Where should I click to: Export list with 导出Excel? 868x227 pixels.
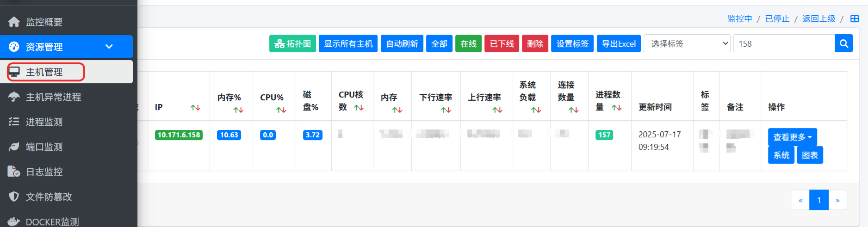point(619,43)
